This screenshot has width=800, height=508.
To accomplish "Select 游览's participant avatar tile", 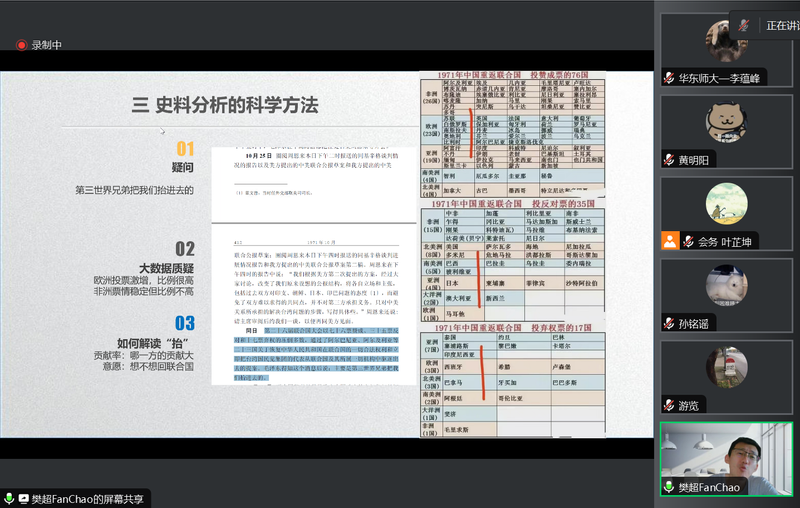I will (727, 369).
